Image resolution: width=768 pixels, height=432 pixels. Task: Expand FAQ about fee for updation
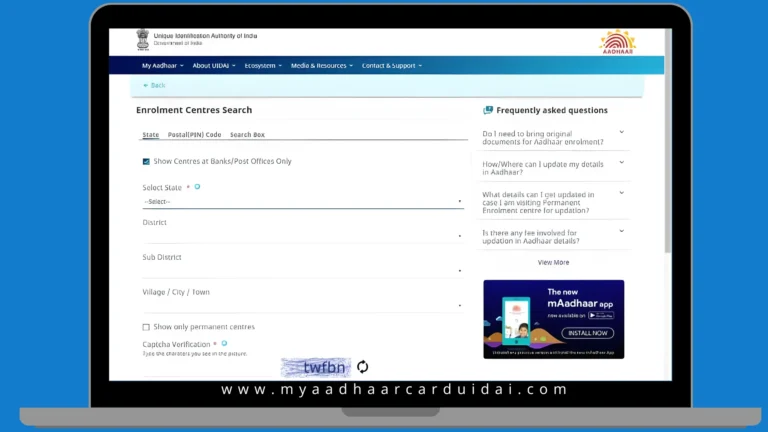[x=553, y=237]
